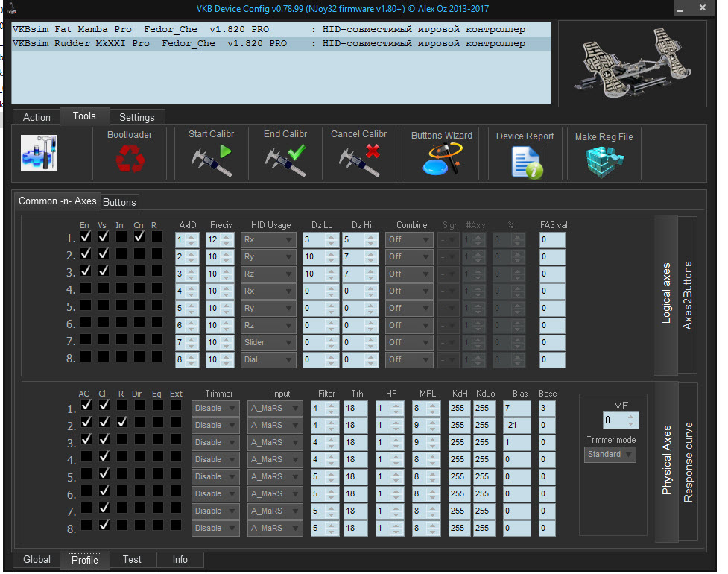Select the Logical axes vertical tab

click(x=666, y=294)
